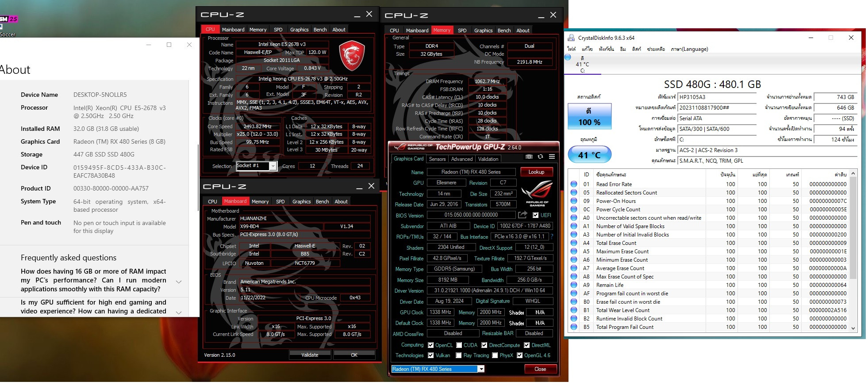Expand the 16 GB RAM FAQ question

coord(179,282)
